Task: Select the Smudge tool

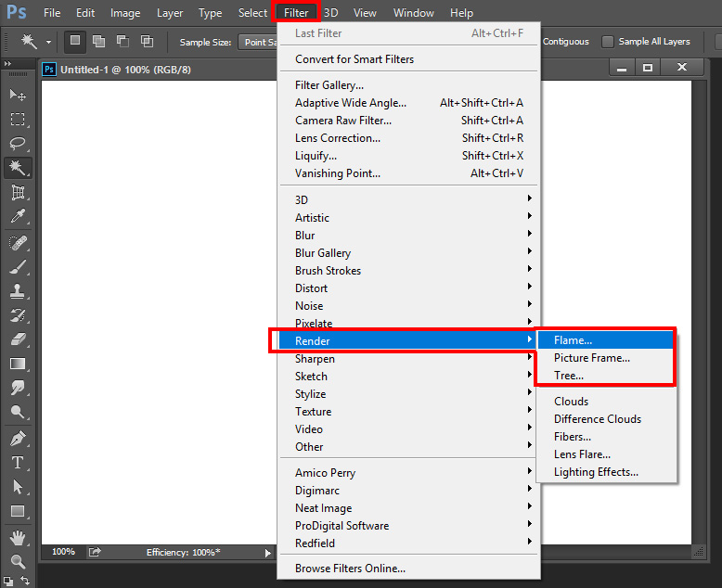Action: (18, 388)
